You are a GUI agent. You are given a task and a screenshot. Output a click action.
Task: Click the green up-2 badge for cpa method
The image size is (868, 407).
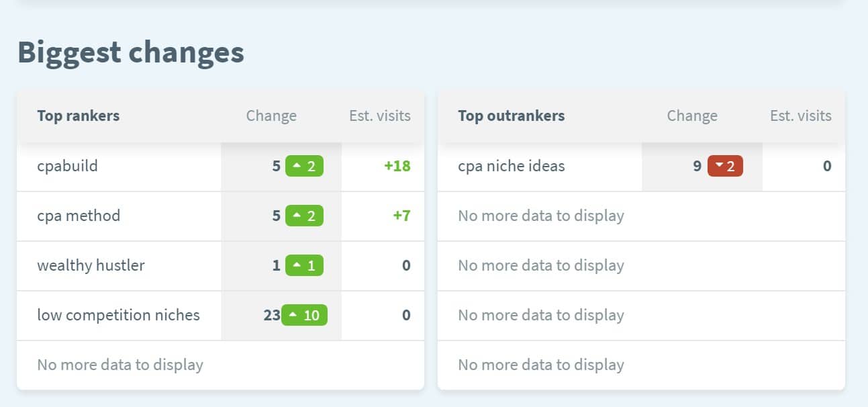304,216
